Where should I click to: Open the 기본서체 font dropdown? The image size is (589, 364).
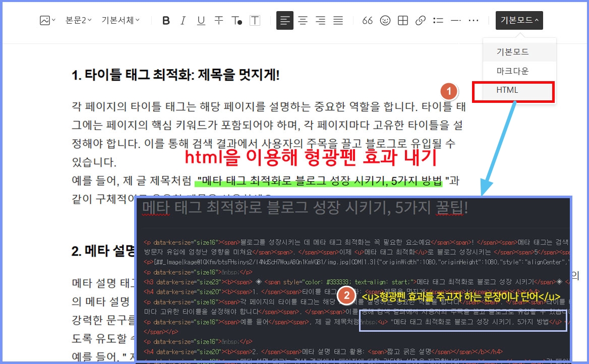point(120,20)
